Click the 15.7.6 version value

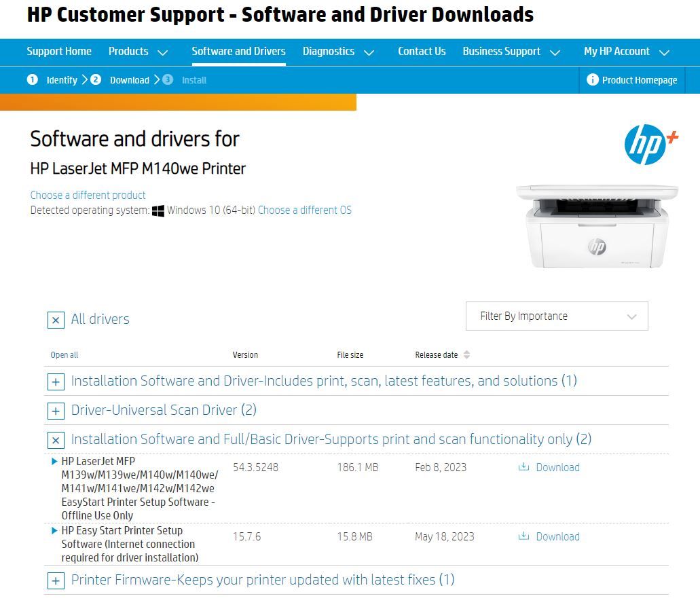coord(247,536)
